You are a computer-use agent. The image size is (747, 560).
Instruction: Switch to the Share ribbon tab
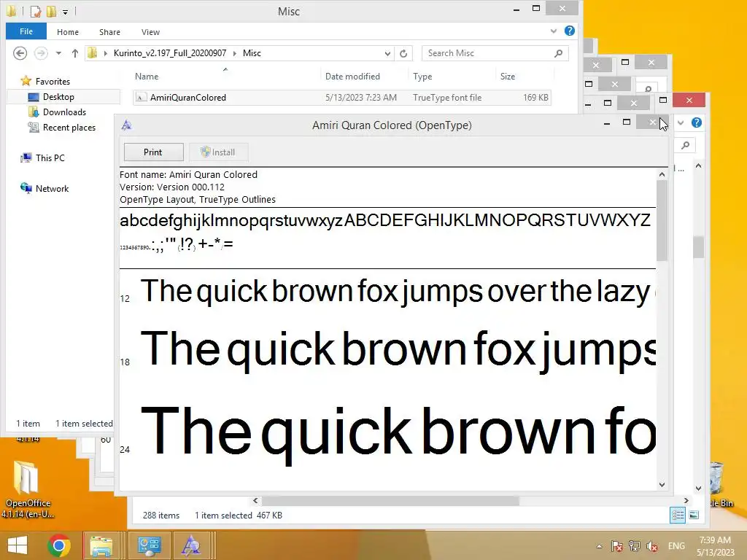coord(109,32)
